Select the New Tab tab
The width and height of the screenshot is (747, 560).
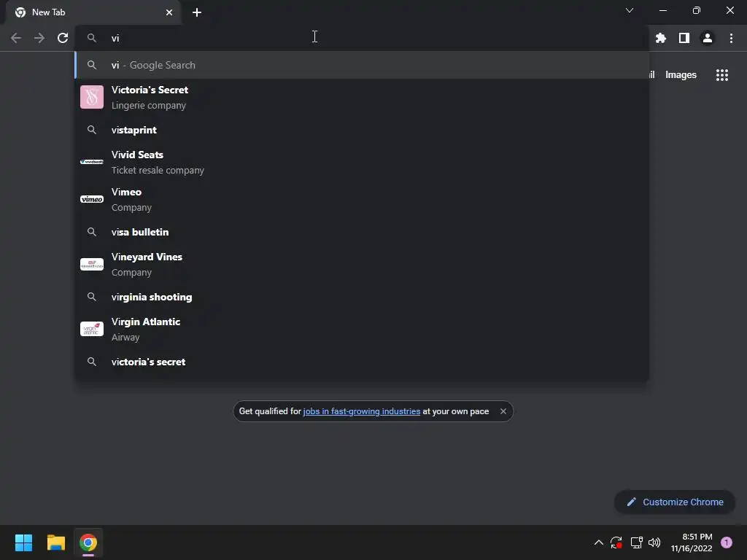94,12
